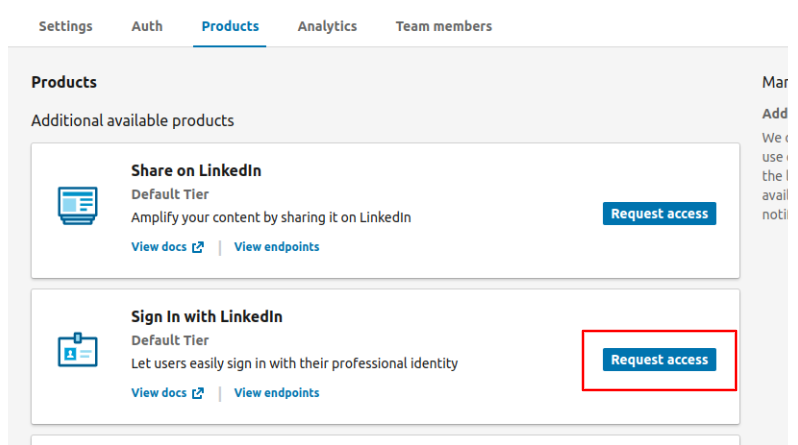Image resolution: width=798 pixels, height=445 pixels.
Task: View endpoints for Sign In with LinkedIn
Action: click(277, 393)
